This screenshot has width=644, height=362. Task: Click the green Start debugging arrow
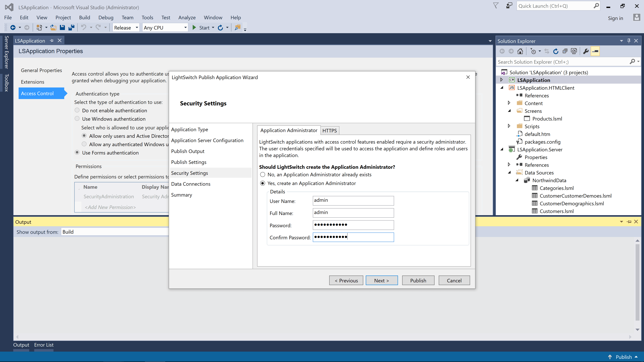point(194,27)
